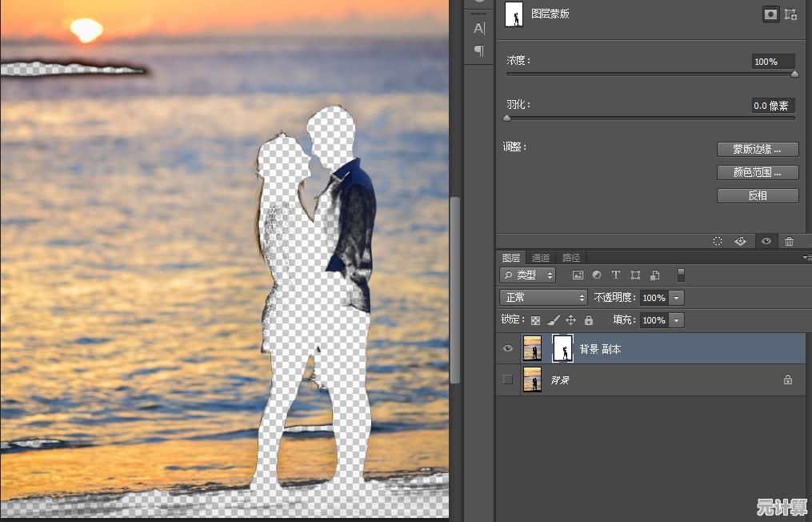
Task: Click the add vector mask icon
Action: [x=790, y=14]
